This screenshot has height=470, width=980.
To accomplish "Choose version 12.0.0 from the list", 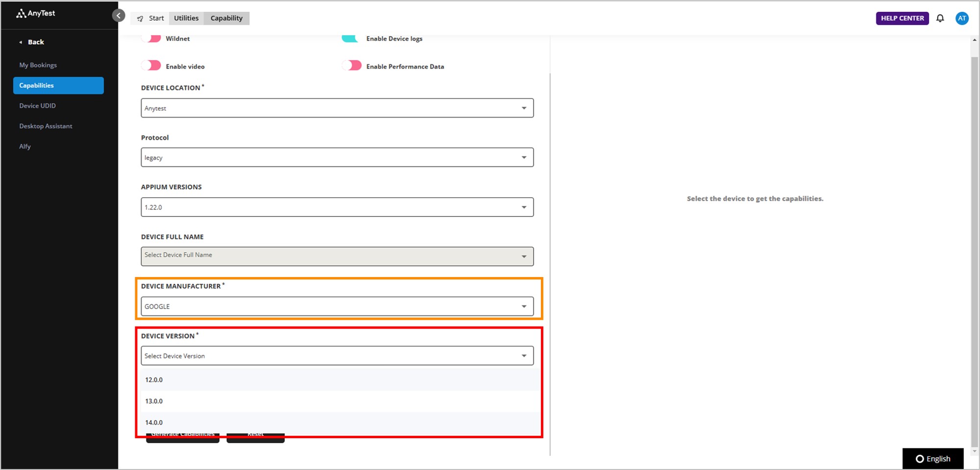I will tap(340, 380).
